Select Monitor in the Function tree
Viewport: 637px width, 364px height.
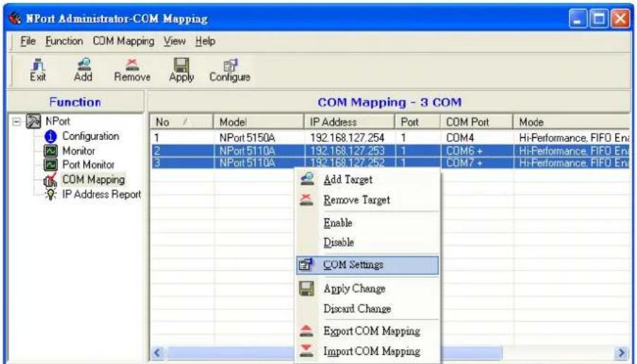point(78,151)
